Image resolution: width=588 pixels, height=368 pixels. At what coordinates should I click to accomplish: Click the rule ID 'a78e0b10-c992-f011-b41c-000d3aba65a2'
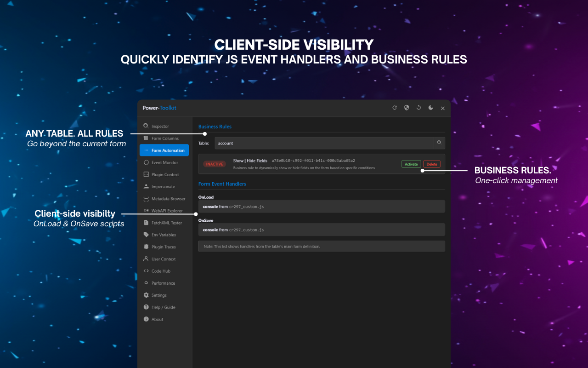[313, 161]
